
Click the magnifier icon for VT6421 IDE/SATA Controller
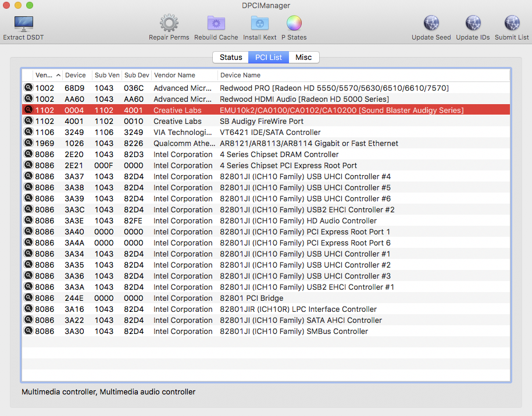[x=28, y=131]
